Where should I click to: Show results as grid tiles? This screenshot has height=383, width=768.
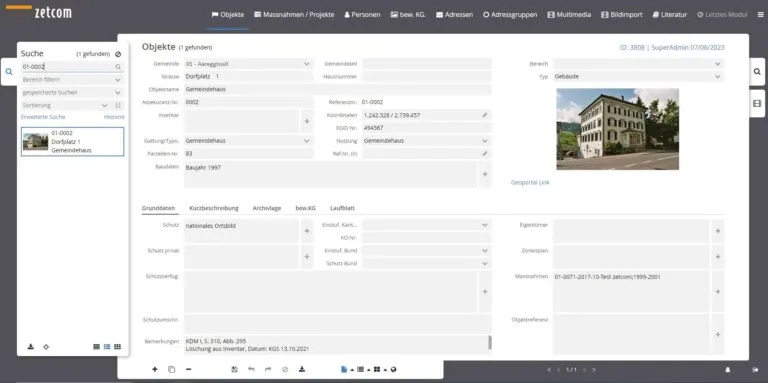[118, 347]
